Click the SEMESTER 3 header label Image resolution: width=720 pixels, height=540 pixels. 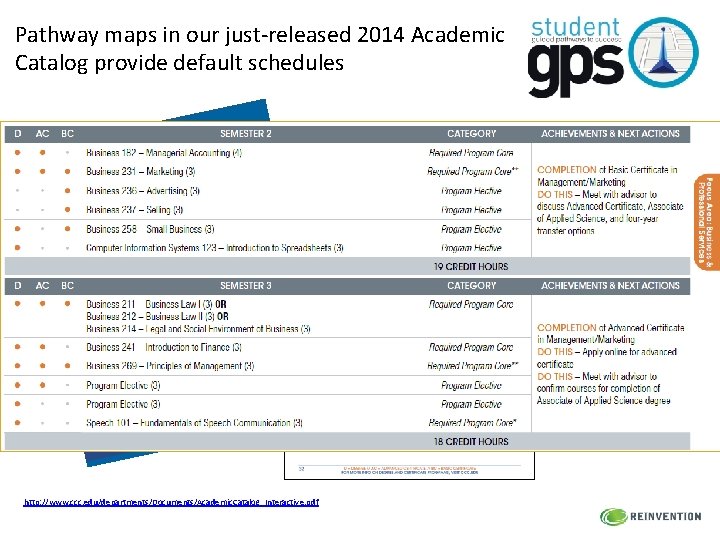(x=246, y=286)
